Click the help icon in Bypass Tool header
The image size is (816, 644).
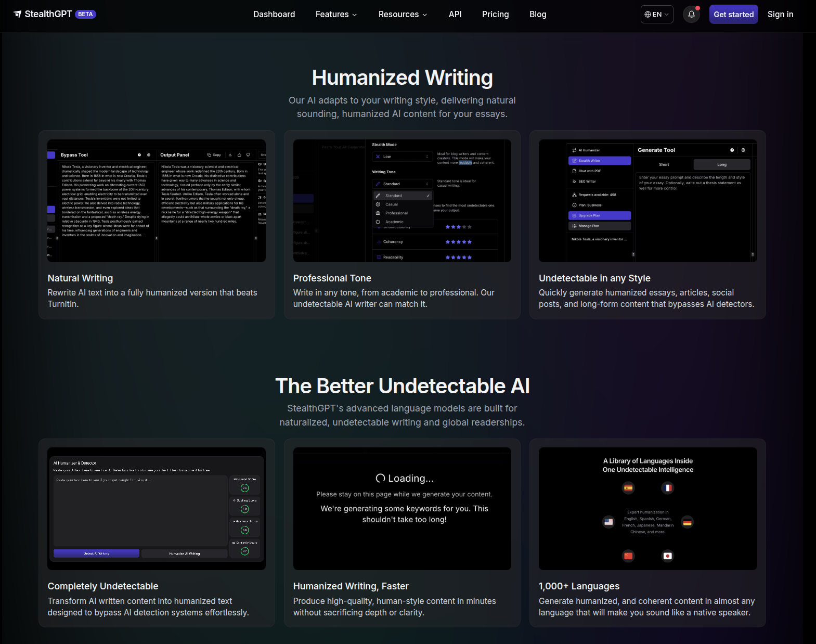click(x=139, y=155)
